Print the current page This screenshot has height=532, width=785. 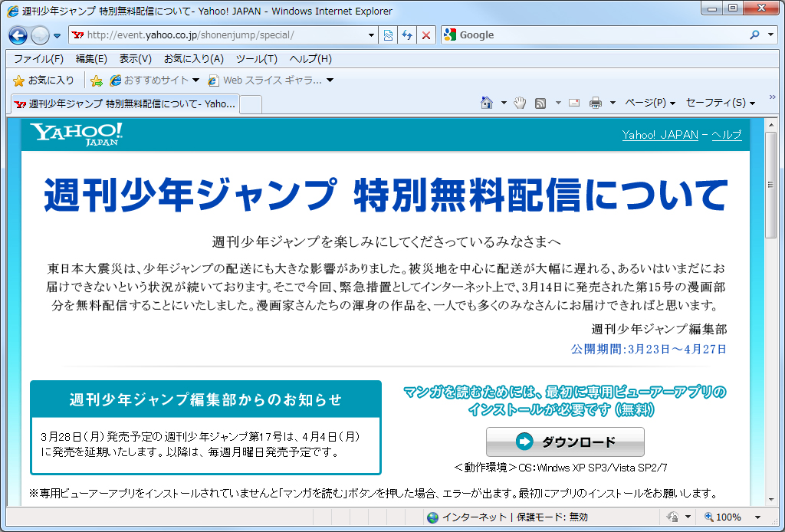tap(597, 102)
